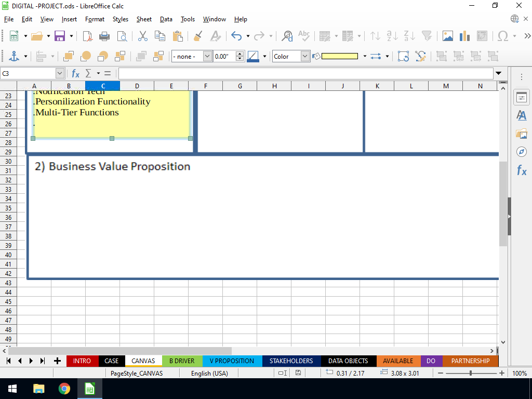Select row 45 header
532x399 pixels.
[x=8, y=302]
